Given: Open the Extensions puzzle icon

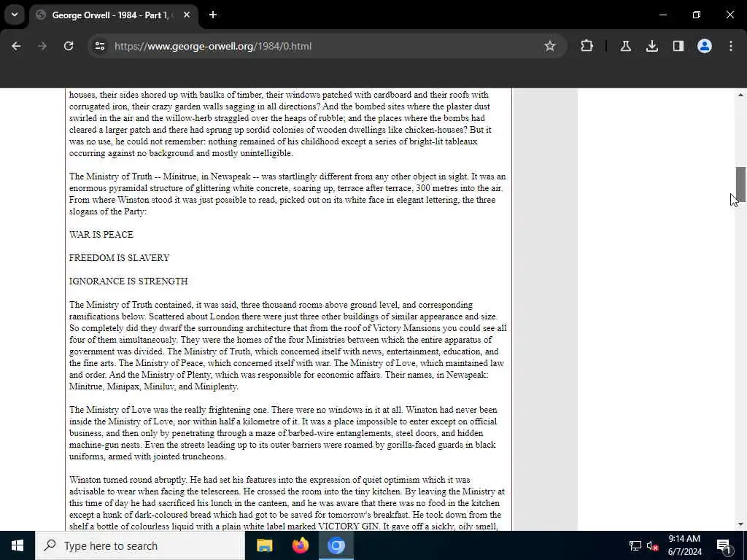Looking at the screenshot, I should click(587, 46).
